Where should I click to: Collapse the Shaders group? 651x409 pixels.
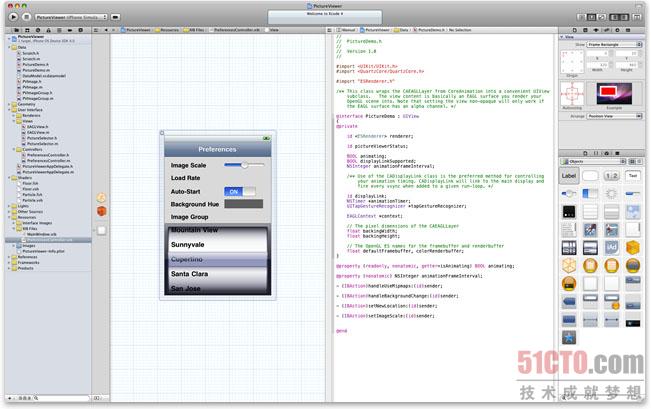(9, 178)
